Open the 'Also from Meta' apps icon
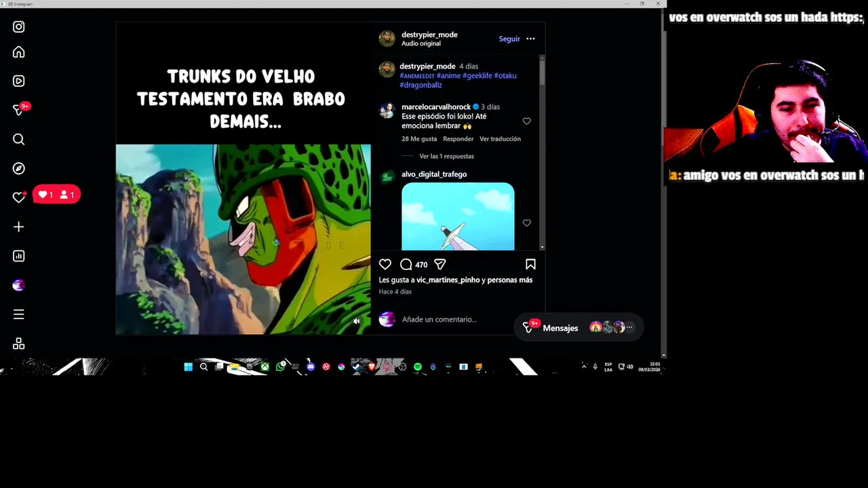Image resolution: width=868 pixels, height=488 pixels. [x=19, y=344]
